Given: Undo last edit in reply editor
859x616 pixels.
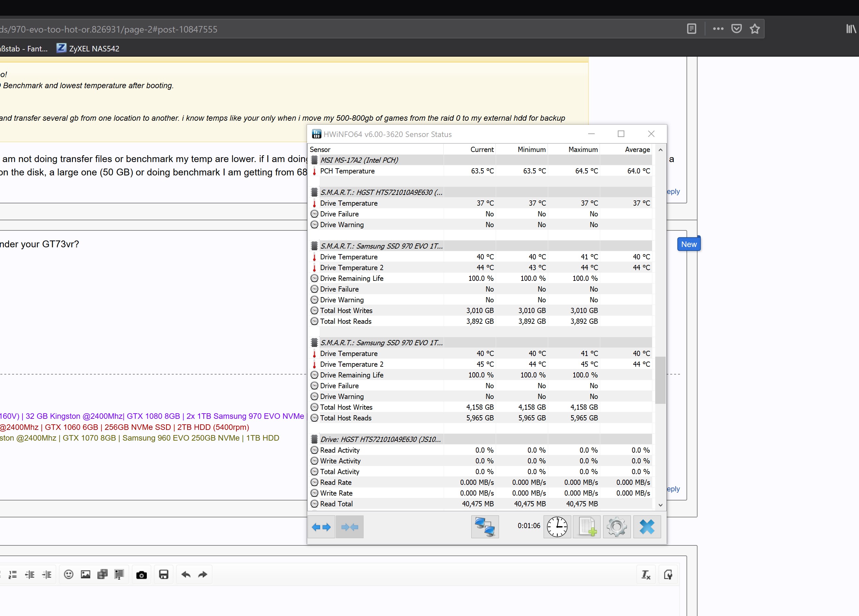Looking at the screenshot, I should pyautogui.click(x=186, y=574).
